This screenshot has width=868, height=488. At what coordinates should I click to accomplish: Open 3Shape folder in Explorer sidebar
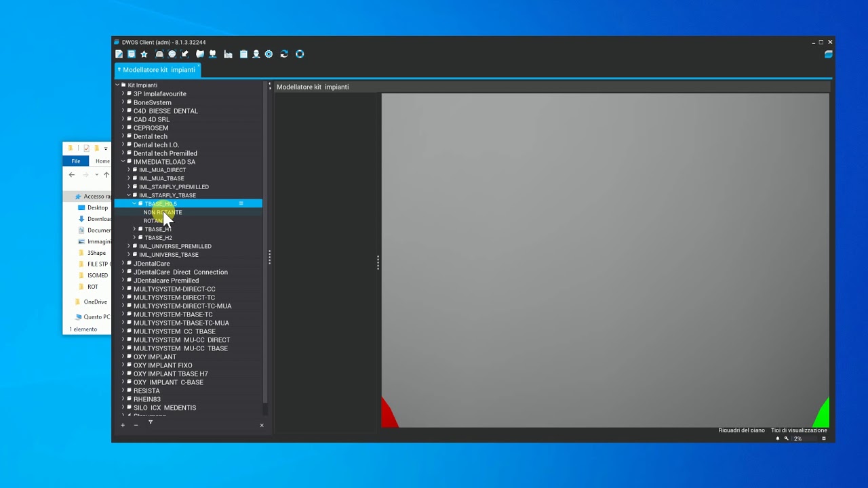[96, 253]
